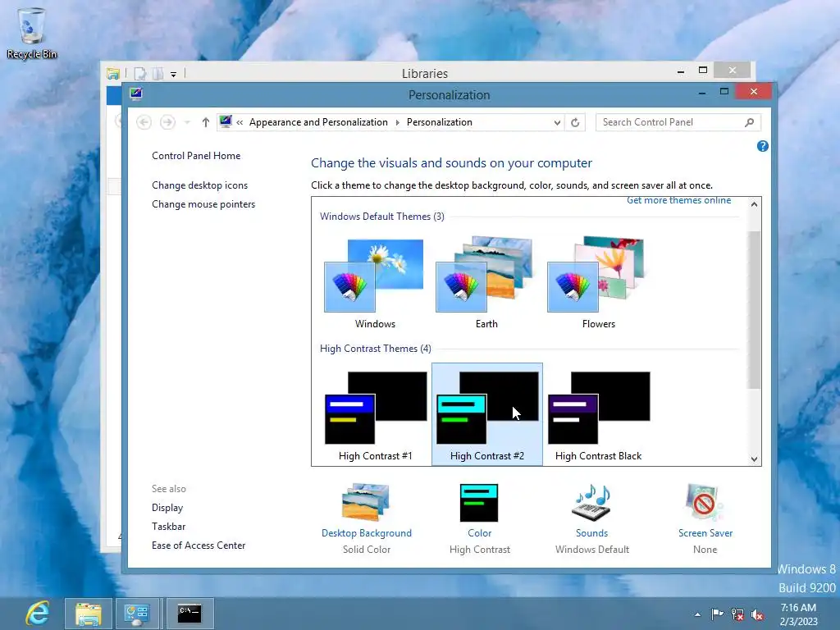
Task: Open the address bar history dropdown
Action: click(557, 123)
